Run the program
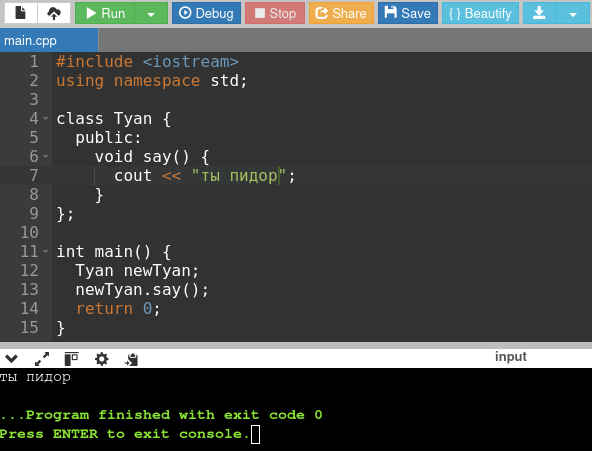This screenshot has width=592, height=451. (x=105, y=13)
